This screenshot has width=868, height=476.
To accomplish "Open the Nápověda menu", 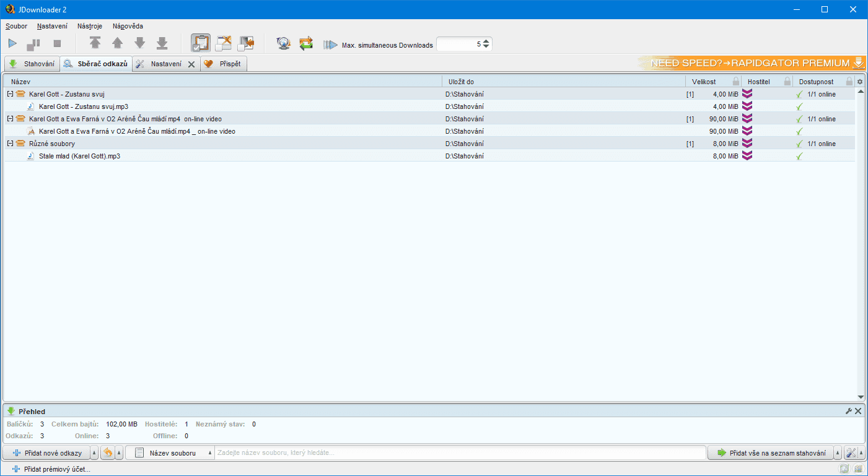I will point(128,26).
